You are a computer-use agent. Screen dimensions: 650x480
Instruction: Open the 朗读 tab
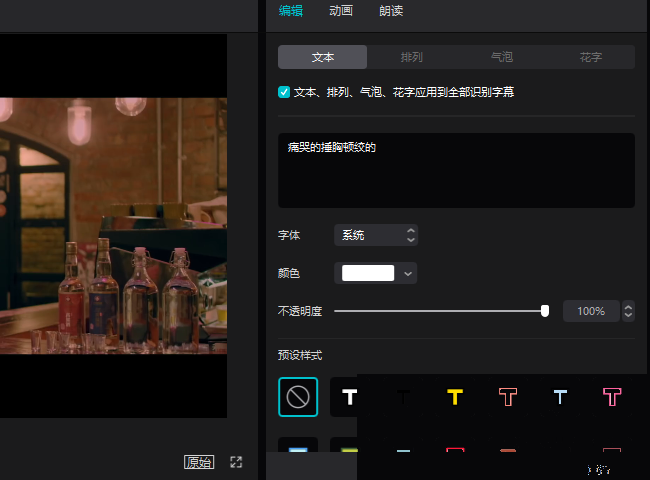click(x=391, y=11)
